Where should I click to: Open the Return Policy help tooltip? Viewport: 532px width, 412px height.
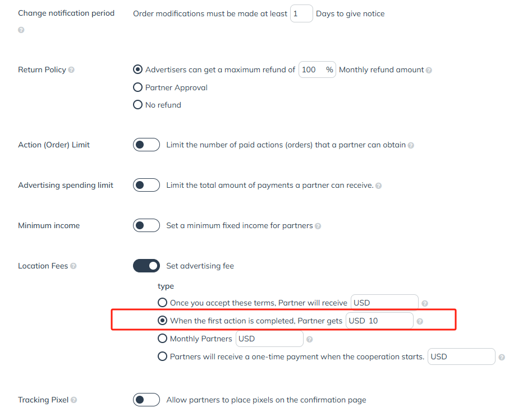(71, 70)
